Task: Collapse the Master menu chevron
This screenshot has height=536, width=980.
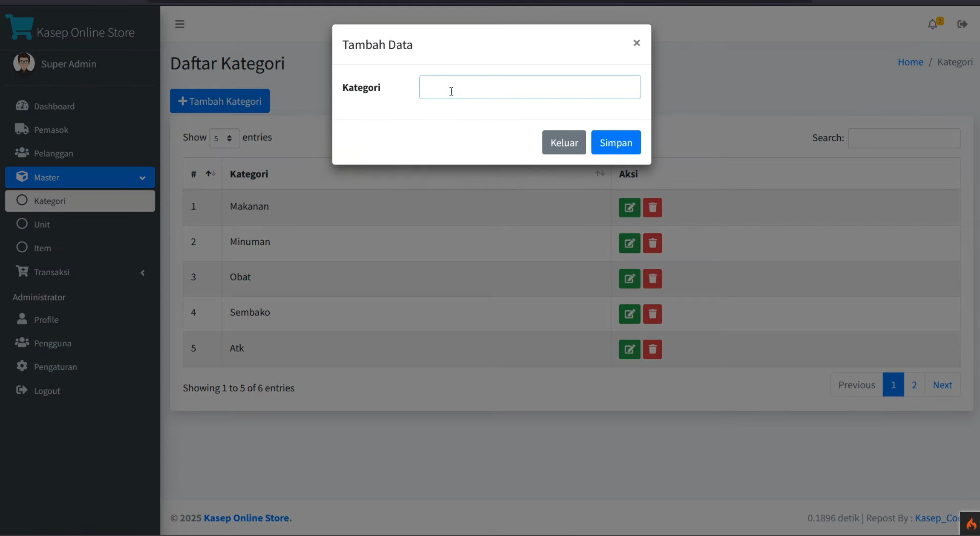Action: click(x=142, y=178)
